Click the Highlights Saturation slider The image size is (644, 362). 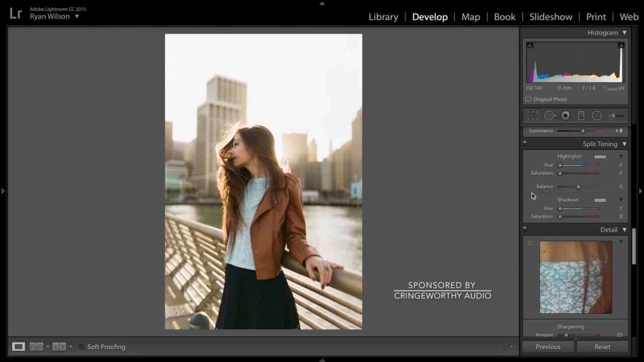coord(579,173)
